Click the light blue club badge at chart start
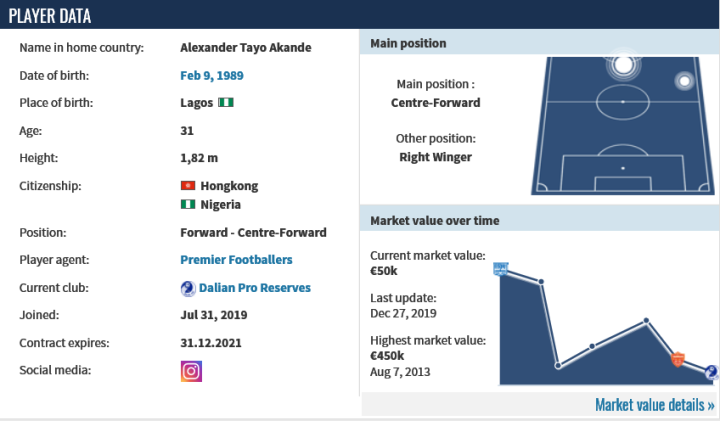 click(x=500, y=268)
